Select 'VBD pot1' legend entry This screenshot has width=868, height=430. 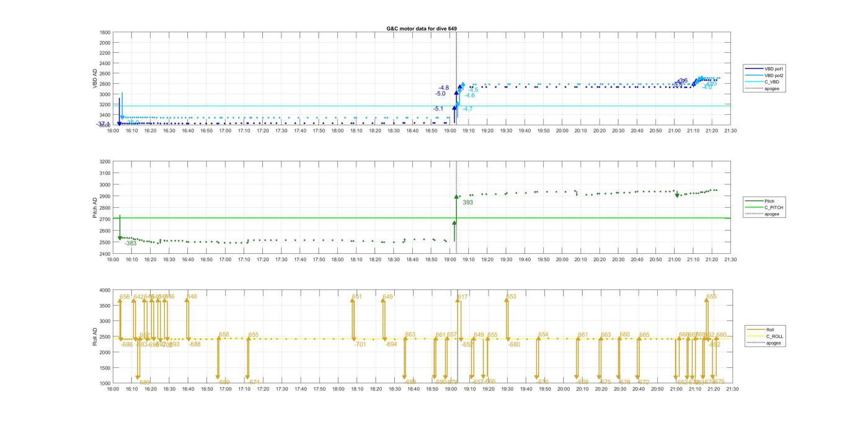coord(763,69)
